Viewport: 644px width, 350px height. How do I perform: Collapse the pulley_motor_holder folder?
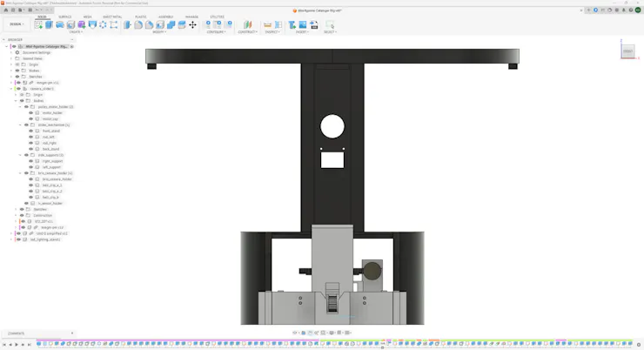pos(20,107)
